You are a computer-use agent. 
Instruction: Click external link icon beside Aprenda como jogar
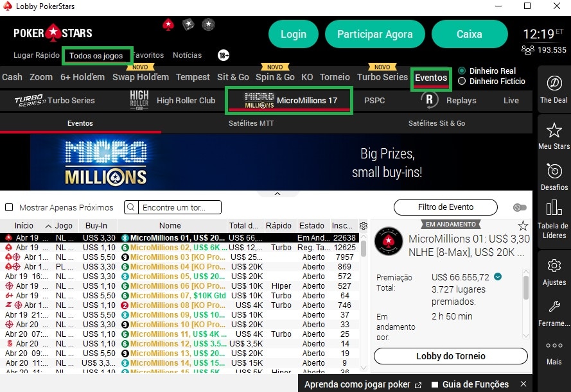[418, 385]
